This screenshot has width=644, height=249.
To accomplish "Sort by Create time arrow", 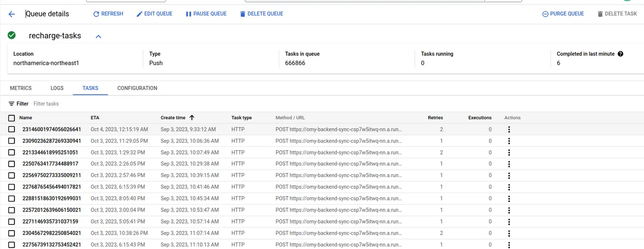I will (192, 118).
